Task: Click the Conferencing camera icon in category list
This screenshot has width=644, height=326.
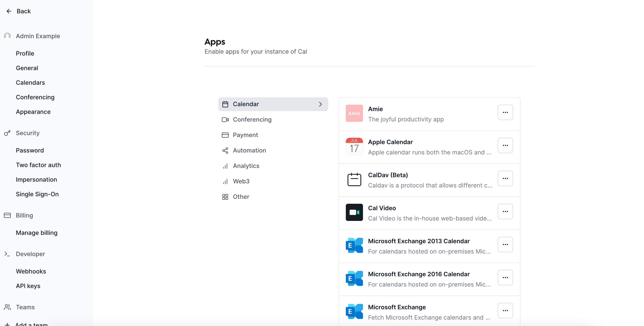Action: pyautogui.click(x=225, y=119)
